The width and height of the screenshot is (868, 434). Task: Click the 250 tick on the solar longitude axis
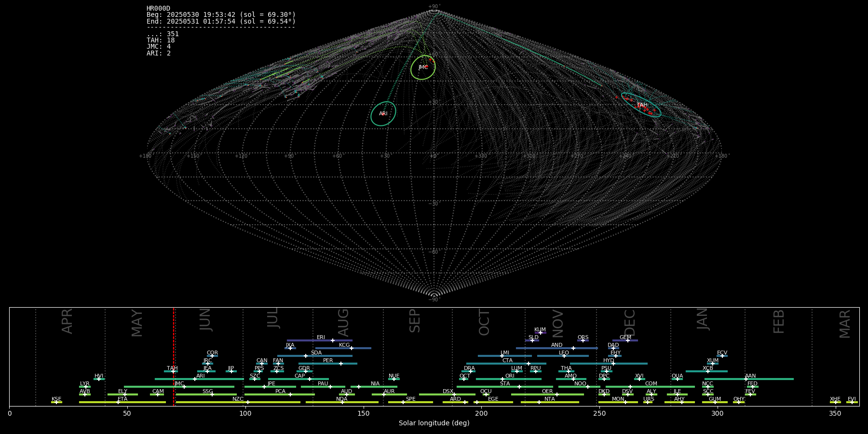599,414
